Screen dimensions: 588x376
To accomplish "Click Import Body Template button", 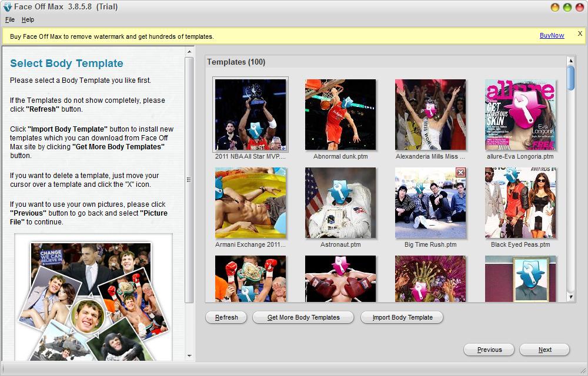I will point(402,317).
